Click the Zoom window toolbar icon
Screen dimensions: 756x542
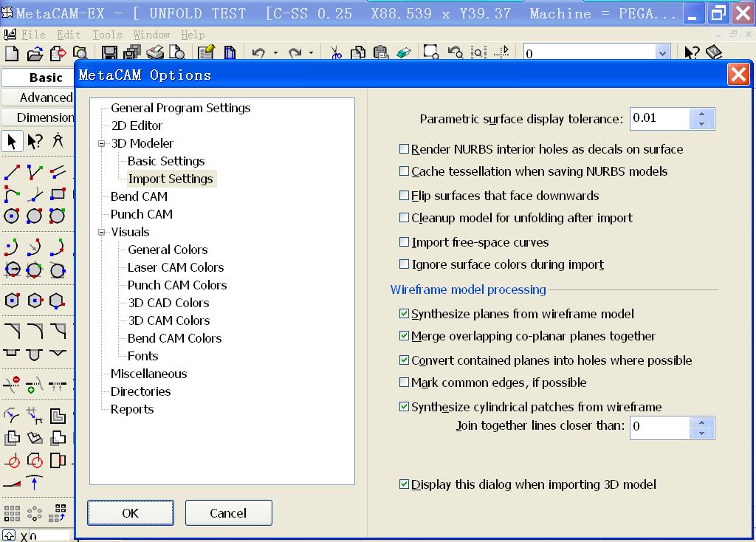pyautogui.click(x=430, y=52)
